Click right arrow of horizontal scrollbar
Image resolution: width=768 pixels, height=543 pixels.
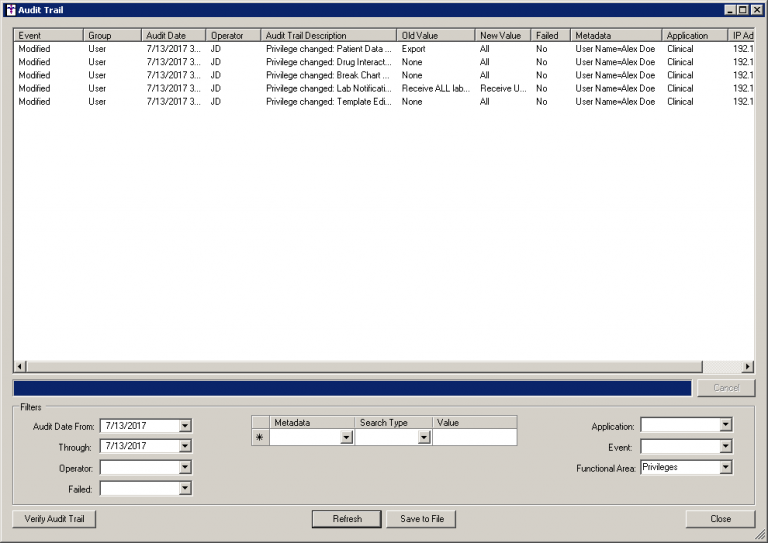click(747, 367)
